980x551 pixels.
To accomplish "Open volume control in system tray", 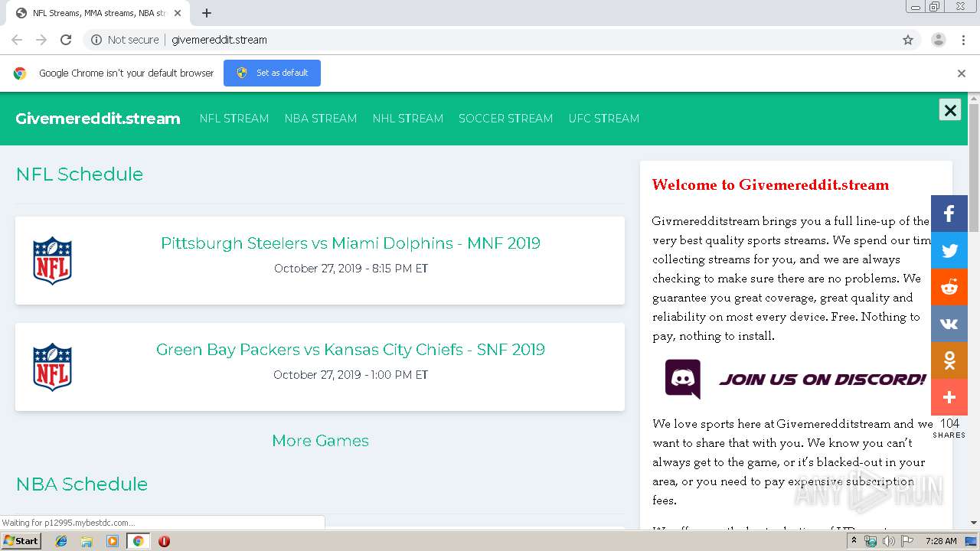I will (x=889, y=541).
